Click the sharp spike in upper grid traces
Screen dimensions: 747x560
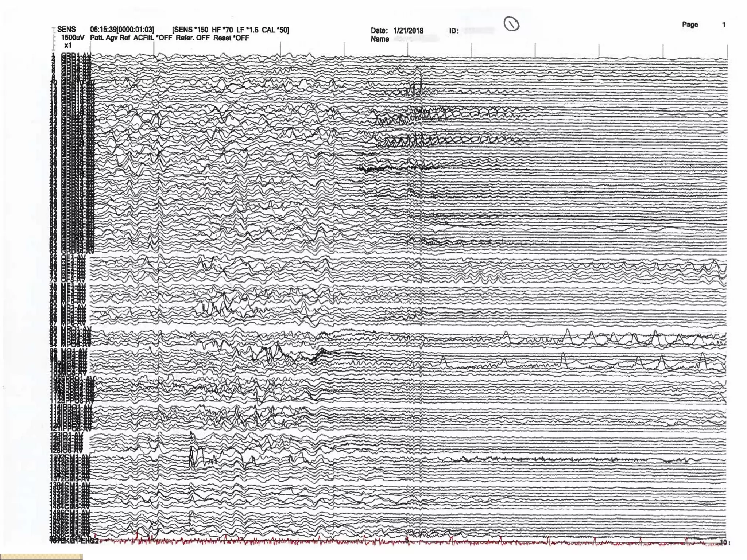coord(421,81)
